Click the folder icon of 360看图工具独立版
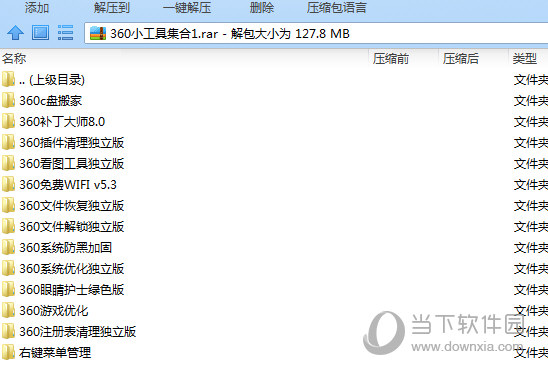 (x=8, y=163)
